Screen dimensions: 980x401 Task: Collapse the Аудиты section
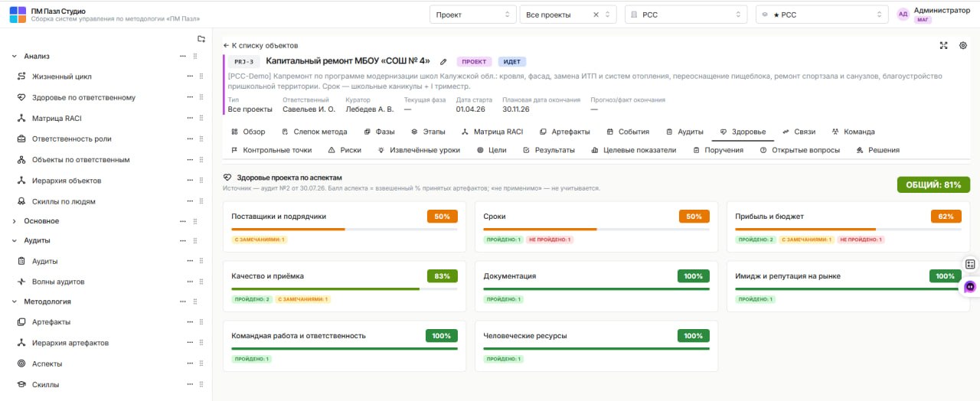click(15, 240)
